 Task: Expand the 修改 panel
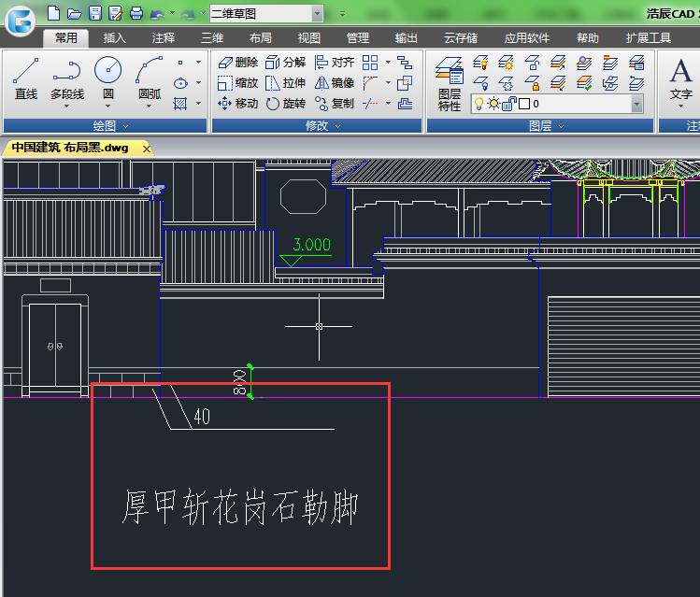pos(317,126)
